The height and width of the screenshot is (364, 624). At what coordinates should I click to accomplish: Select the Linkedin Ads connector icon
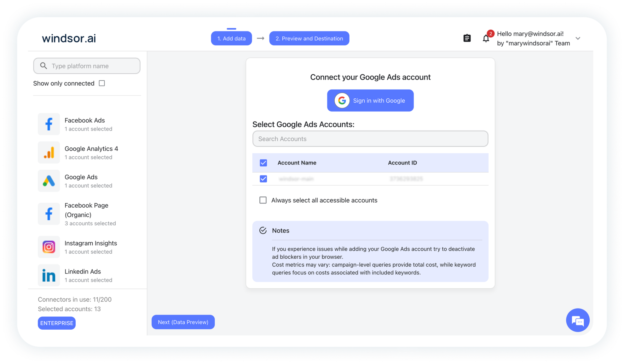(49, 275)
